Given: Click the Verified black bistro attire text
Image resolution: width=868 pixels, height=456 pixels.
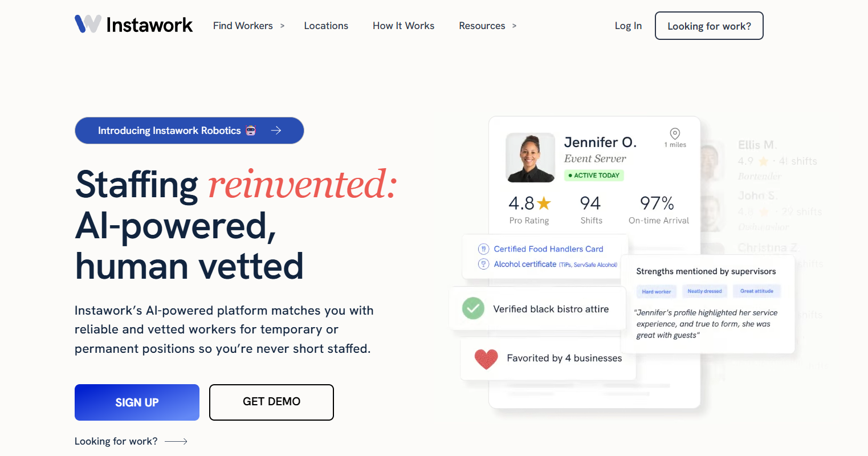Looking at the screenshot, I should pos(551,309).
